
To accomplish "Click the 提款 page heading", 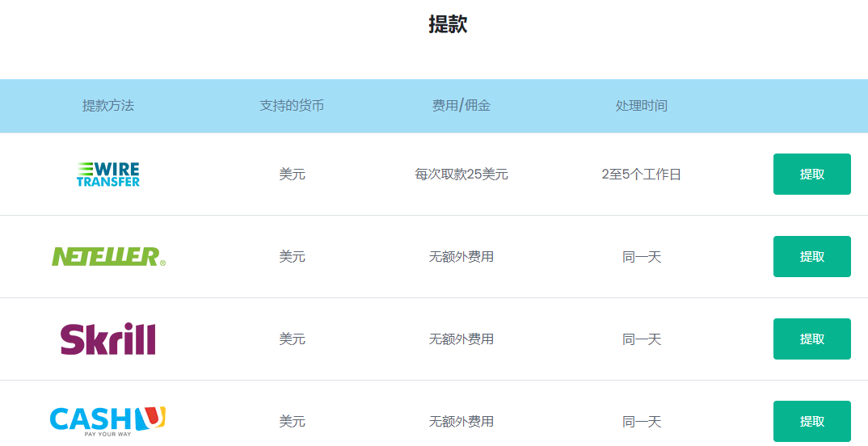I will pos(448,24).
